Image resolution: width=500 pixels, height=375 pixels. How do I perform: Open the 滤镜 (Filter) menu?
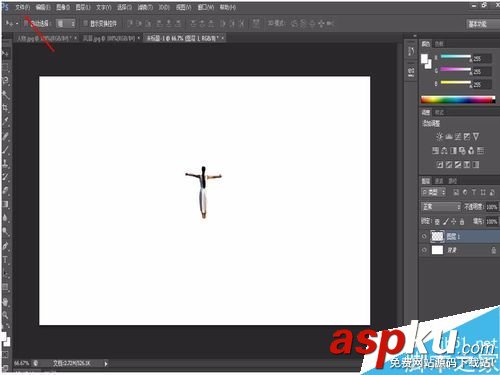tap(145, 7)
